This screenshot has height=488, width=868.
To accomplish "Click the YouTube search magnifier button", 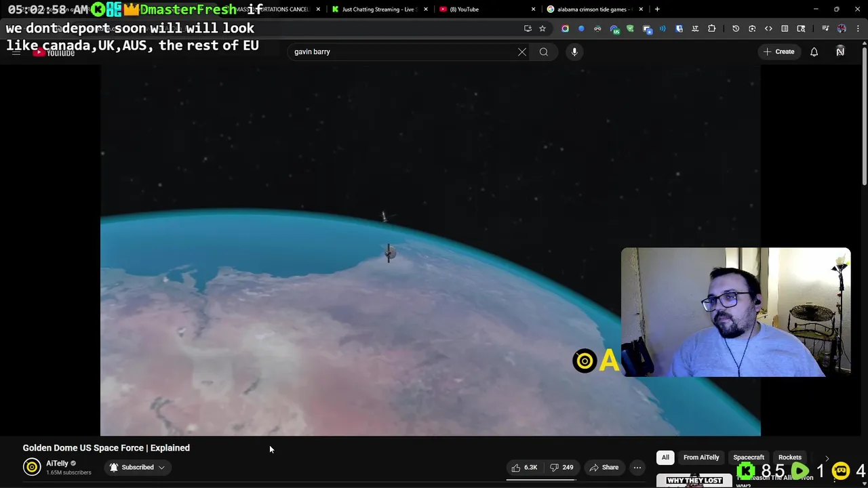I will [x=544, y=52].
